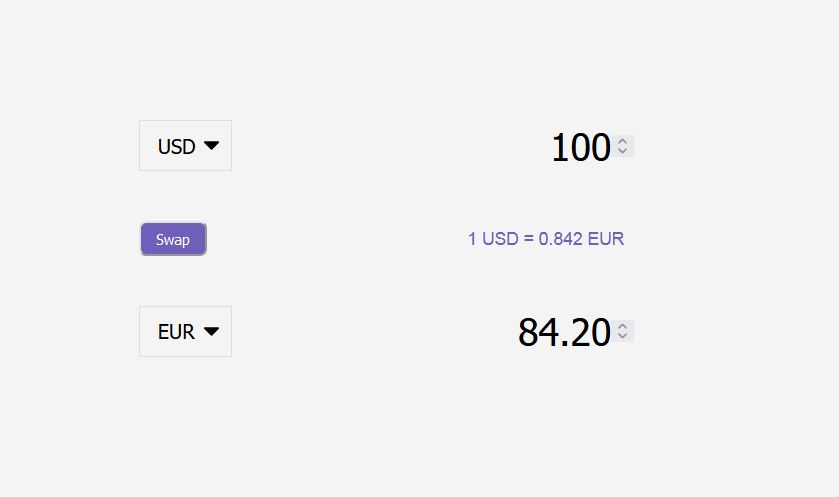Image resolution: width=839 pixels, height=497 pixels.
Task: Focus the 84.20 amount input field
Action: (x=564, y=332)
